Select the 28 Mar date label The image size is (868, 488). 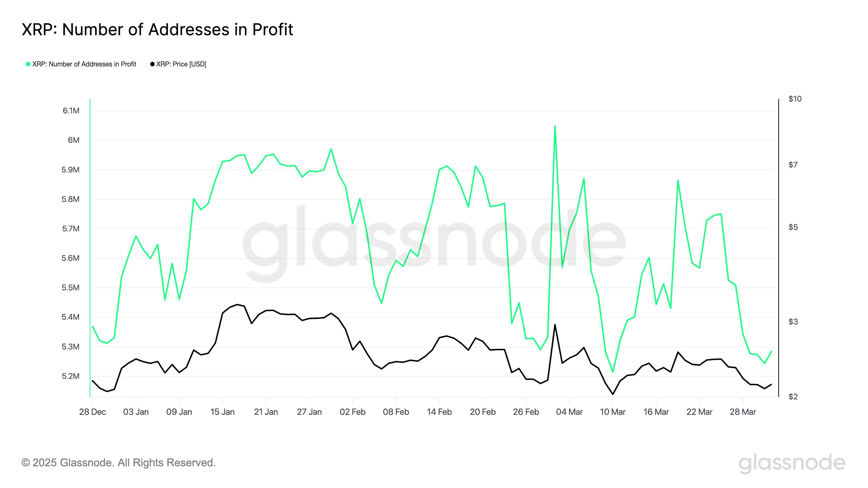coord(743,412)
